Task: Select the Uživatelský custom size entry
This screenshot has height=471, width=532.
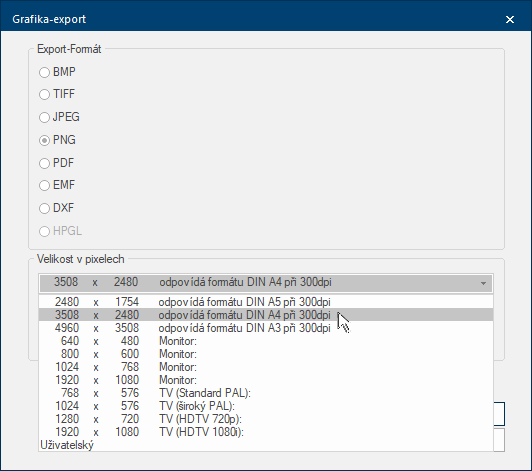Action: coord(266,445)
